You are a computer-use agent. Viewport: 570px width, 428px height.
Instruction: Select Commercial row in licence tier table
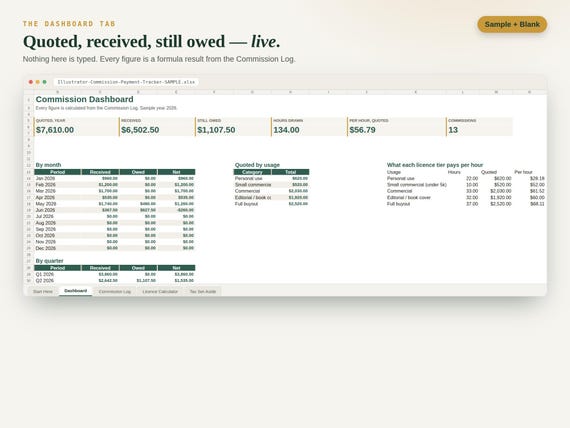click(x=400, y=191)
